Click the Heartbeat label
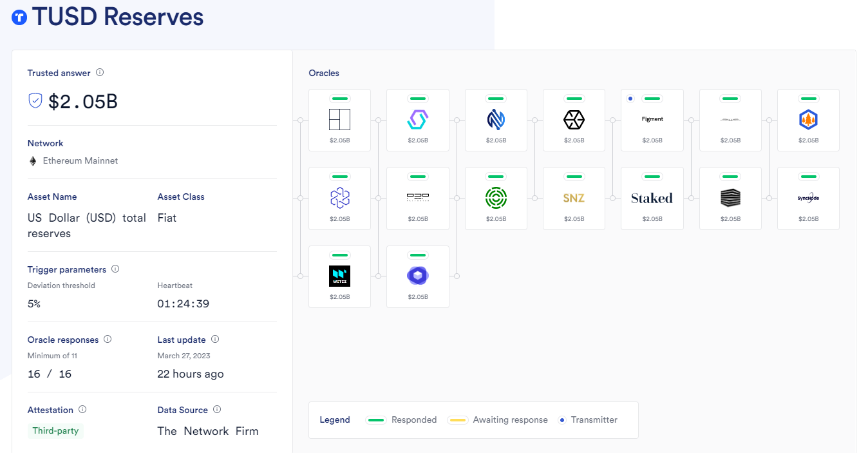This screenshot has width=868, height=453. click(175, 285)
